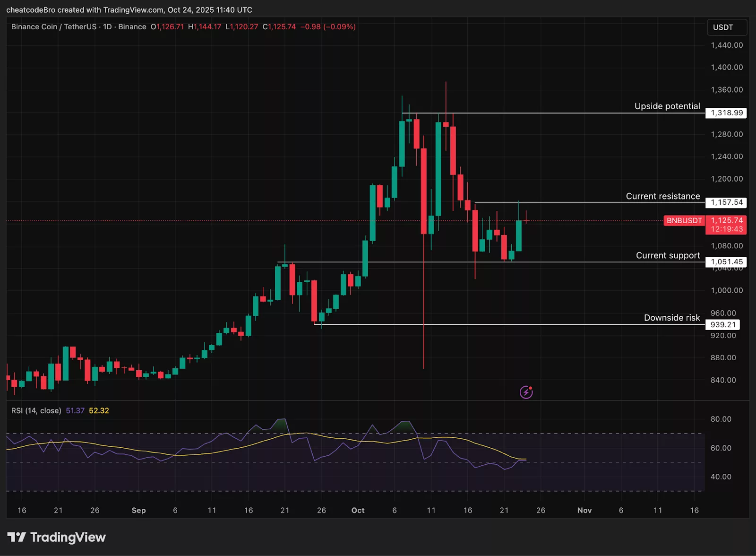The width and height of the screenshot is (756, 556).
Task: Click the purple lightning alert icon on chart
Action: (526, 391)
